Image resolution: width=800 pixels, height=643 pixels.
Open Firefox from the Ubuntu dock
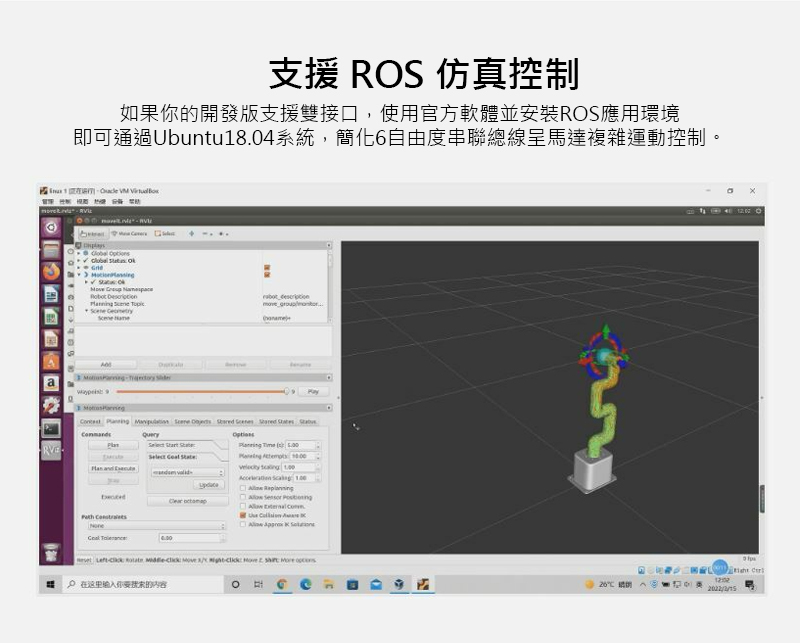[50, 272]
